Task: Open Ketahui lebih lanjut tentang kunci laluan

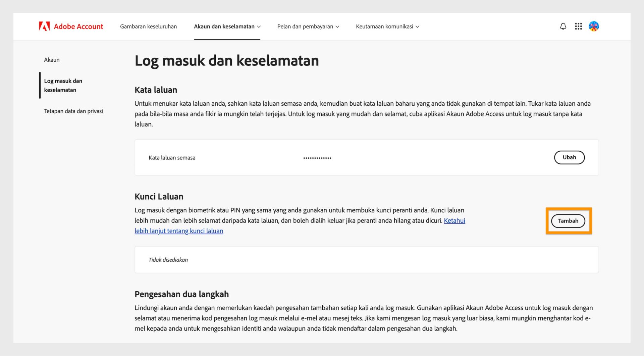Action: tap(179, 231)
